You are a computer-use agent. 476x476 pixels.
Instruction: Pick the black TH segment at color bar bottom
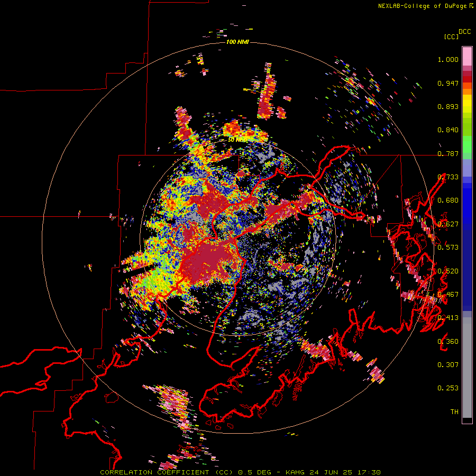pyautogui.click(x=467, y=420)
